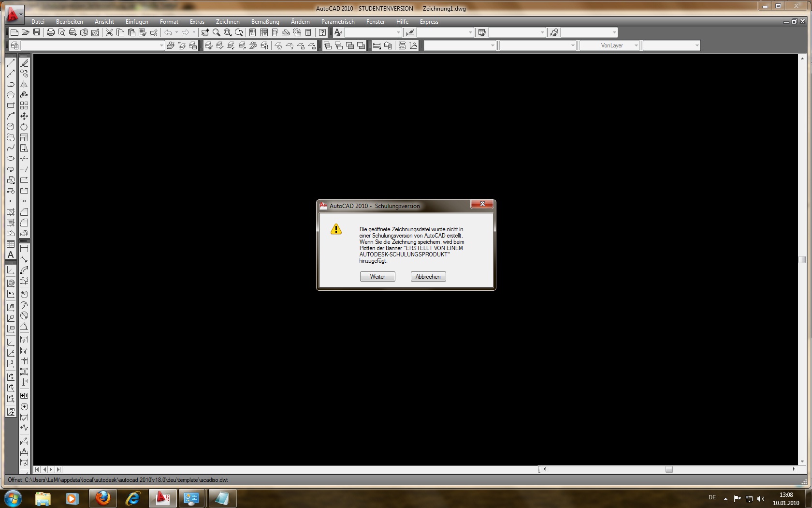The width and height of the screenshot is (812, 508).
Task: Select the Array tool
Action: pos(24,105)
